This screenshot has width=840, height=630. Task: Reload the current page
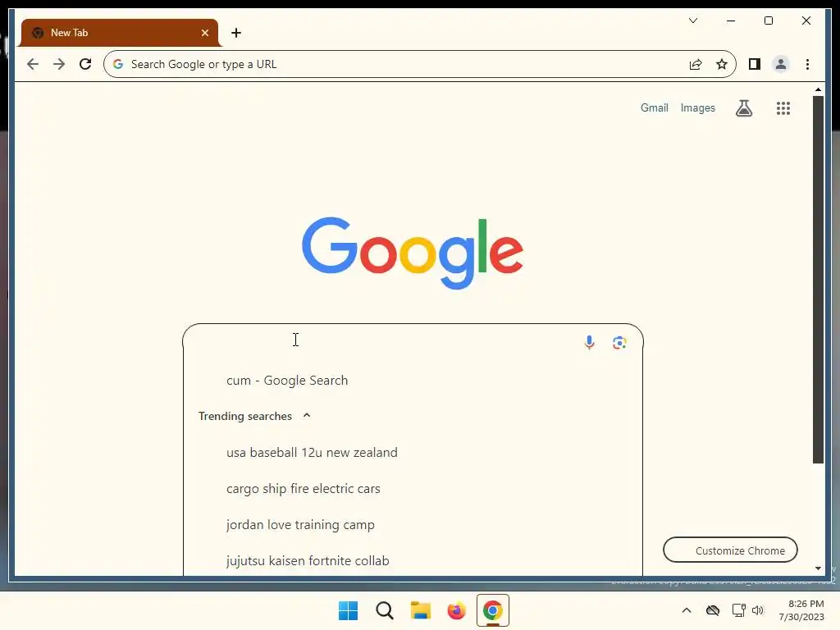pos(85,64)
